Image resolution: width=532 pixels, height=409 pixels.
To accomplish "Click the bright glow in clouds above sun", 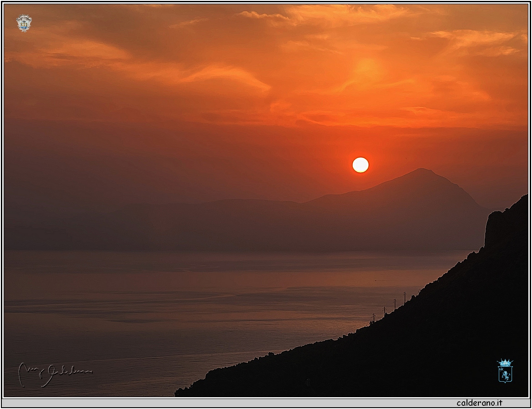I will tap(366, 68).
